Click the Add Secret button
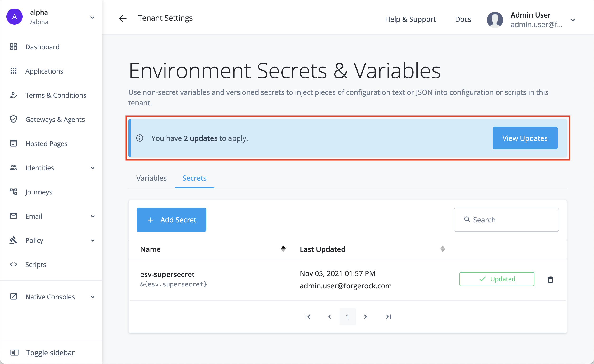The width and height of the screenshot is (594, 364). tap(171, 220)
